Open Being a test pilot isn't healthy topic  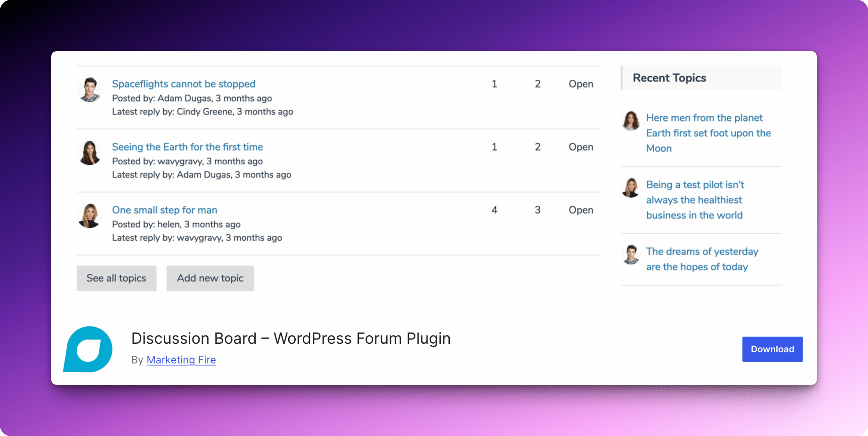(x=694, y=200)
